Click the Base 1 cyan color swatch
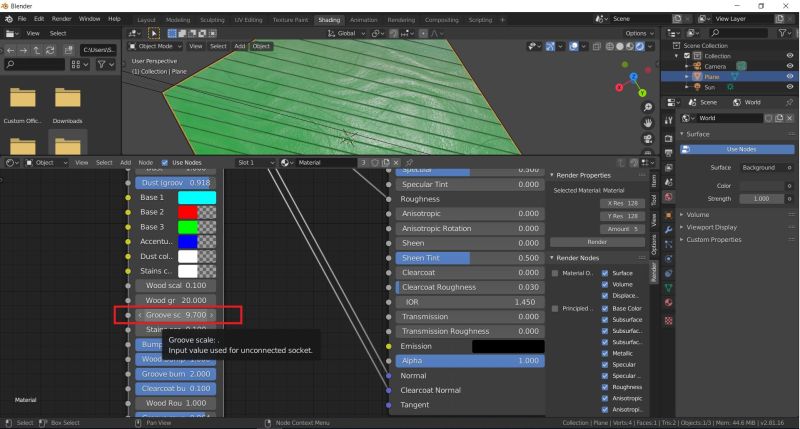Screen dimensions: 800x429 coord(197,198)
